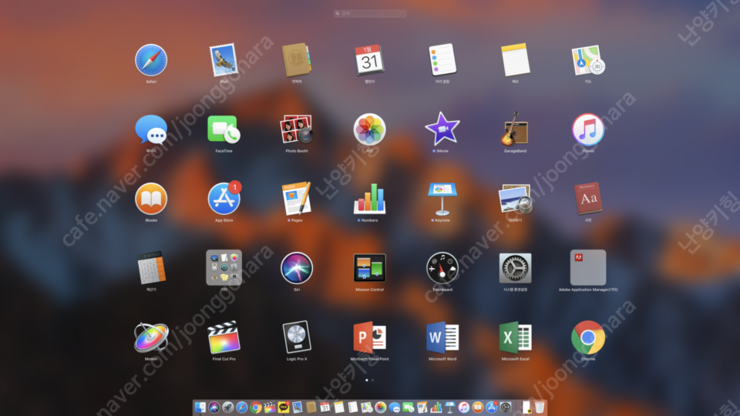The height and width of the screenshot is (416, 740).
Task: Launch Microsoft PowerPoint
Action: pyautogui.click(x=369, y=337)
